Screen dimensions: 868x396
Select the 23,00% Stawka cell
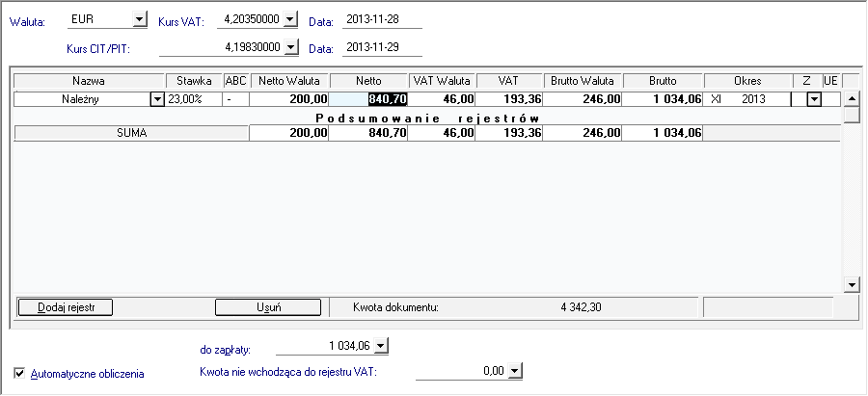(194, 98)
